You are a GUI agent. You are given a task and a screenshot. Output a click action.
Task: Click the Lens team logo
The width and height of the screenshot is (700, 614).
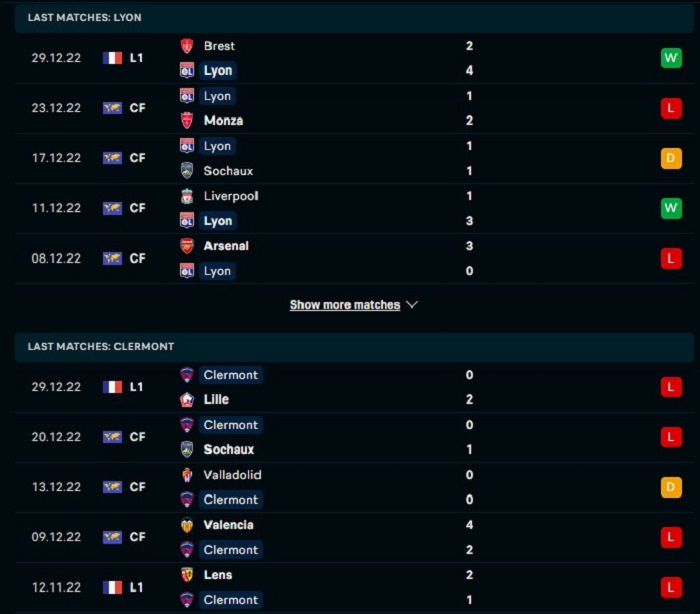click(187, 575)
